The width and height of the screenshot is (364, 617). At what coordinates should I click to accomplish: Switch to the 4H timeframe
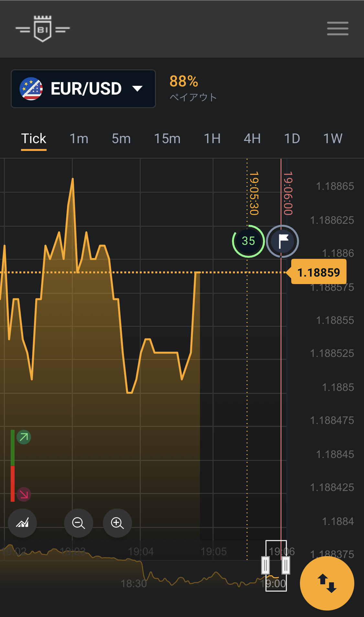click(x=252, y=139)
